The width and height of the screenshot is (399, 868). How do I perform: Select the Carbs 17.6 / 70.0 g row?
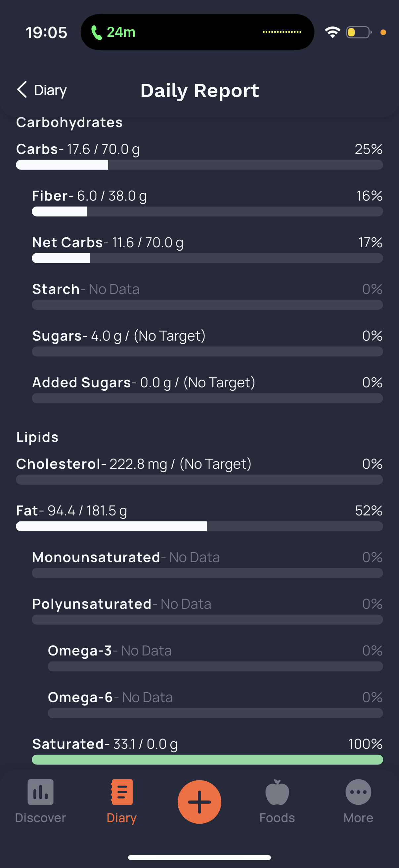pyautogui.click(x=78, y=149)
